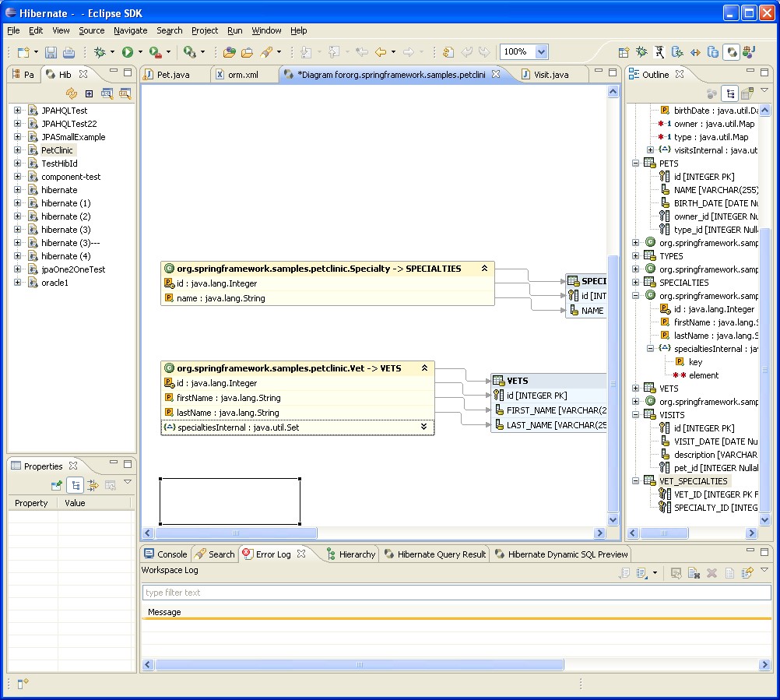Click the diagram horizontal scrollbar thumb

coord(235,533)
